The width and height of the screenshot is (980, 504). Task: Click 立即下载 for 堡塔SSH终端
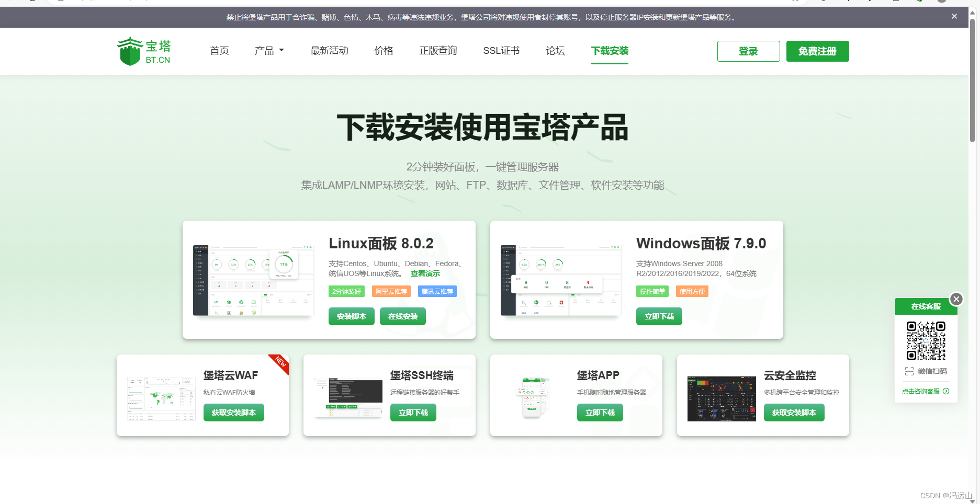point(413,413)
